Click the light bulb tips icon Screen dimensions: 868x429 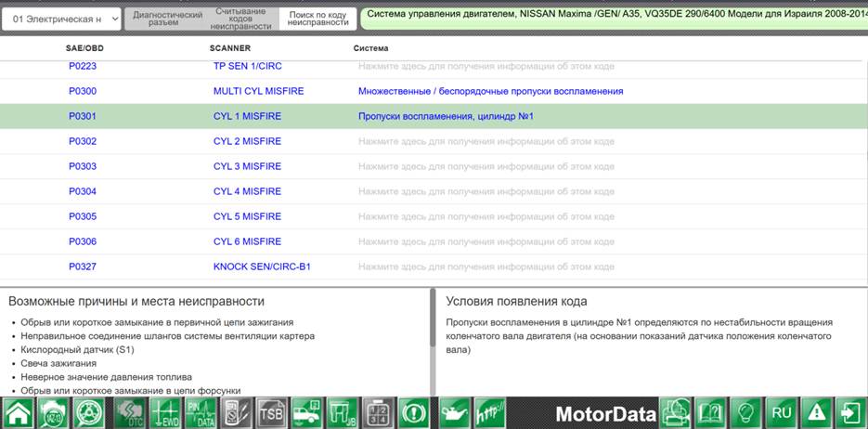(x=745, y=413)
